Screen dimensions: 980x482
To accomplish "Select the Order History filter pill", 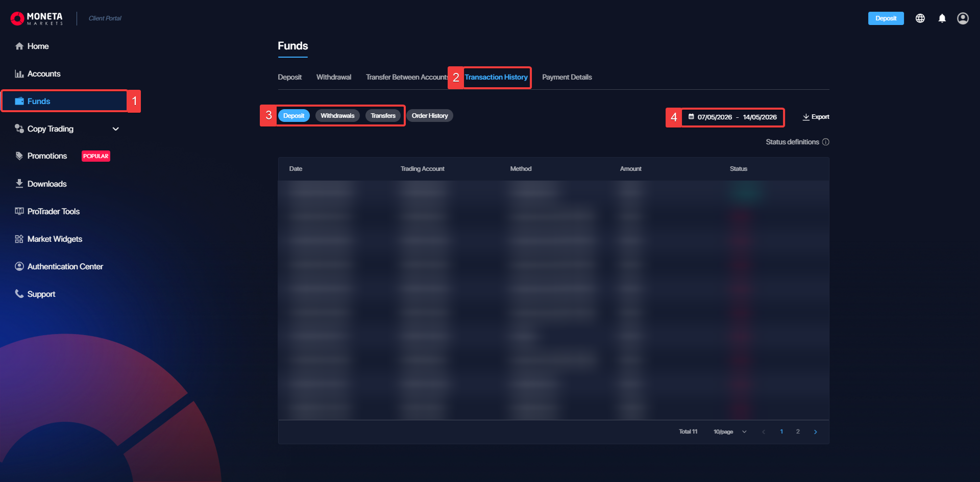I will [430, 116].
